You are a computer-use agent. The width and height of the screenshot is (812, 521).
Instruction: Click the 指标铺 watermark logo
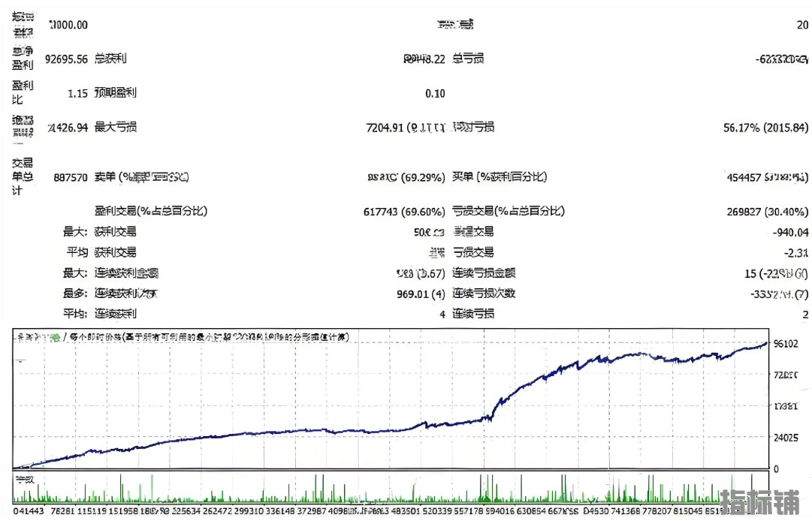pos(762,503)
